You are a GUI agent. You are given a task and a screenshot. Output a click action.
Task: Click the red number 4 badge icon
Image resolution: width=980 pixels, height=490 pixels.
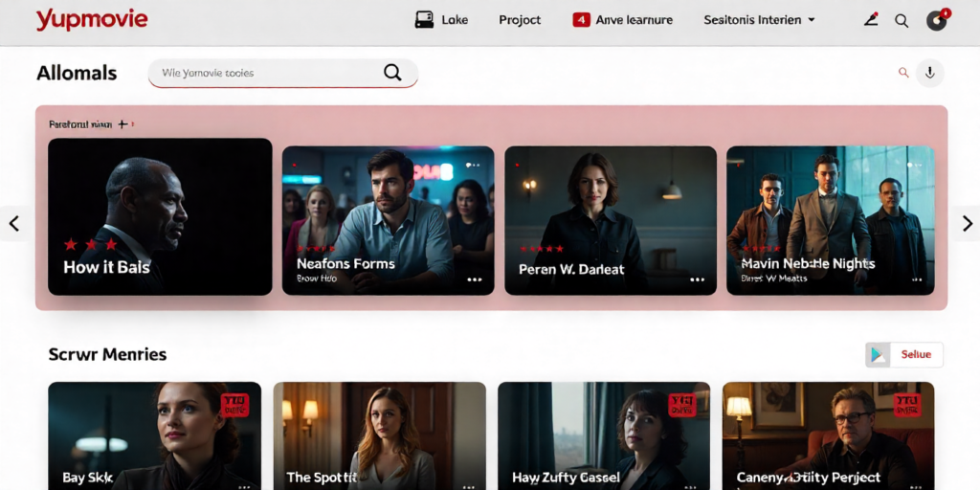coord(581,20)
